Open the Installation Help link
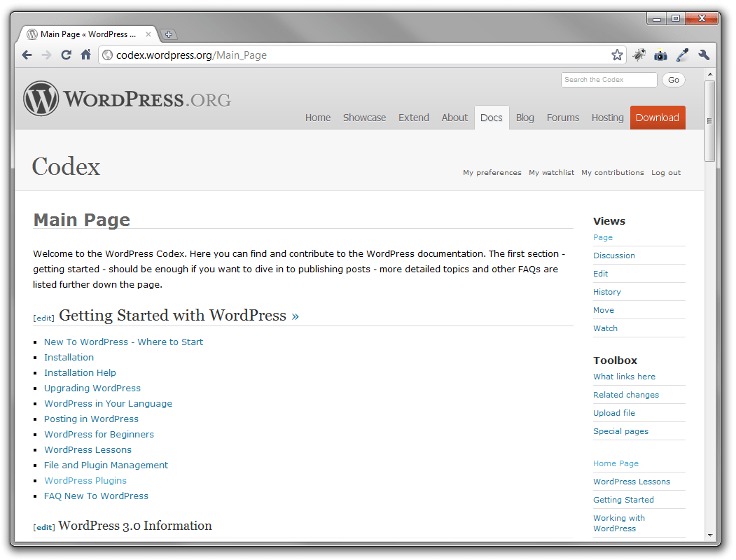Image resolution: width=736 pixels, height=560 pixels. tap(80, 373)
